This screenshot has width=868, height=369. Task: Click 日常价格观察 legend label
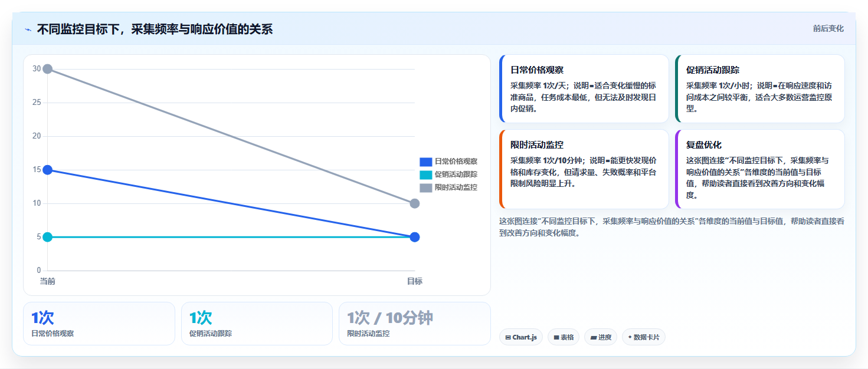pyautogui.click(x=456, y=162)
